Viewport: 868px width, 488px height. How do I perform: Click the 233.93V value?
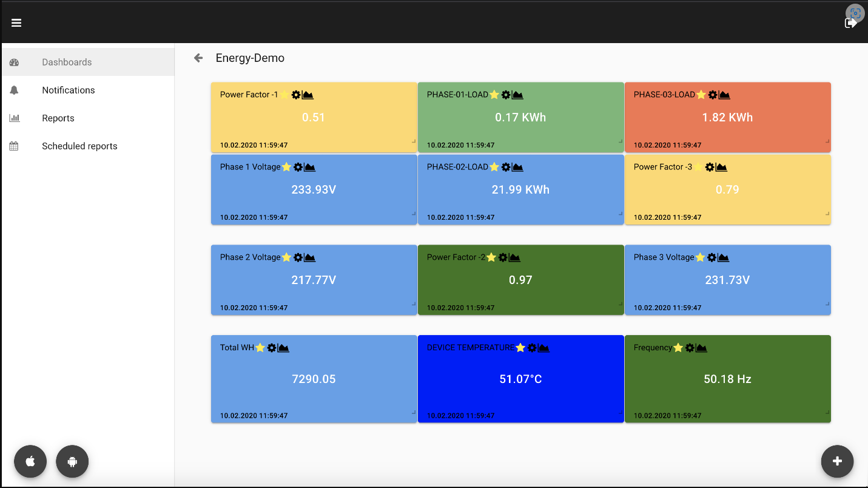pyautogui.click(x=314, y=189)
